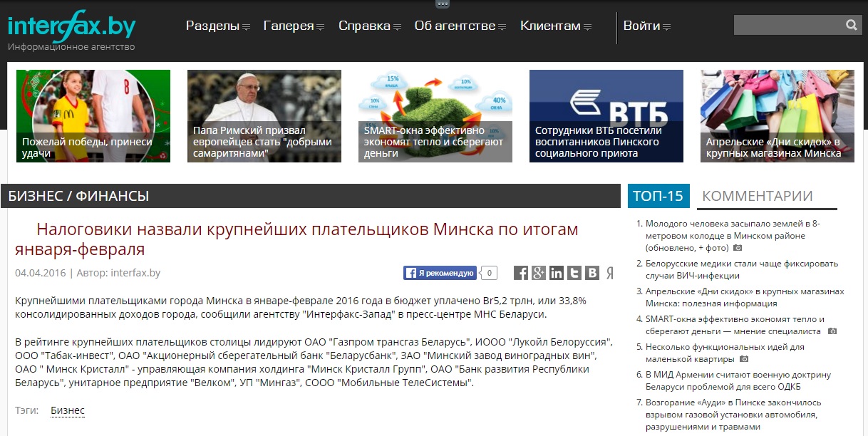Open the SMART-окна thumbnail story
The image size is (868, 436).
click(x=435, y=116)
